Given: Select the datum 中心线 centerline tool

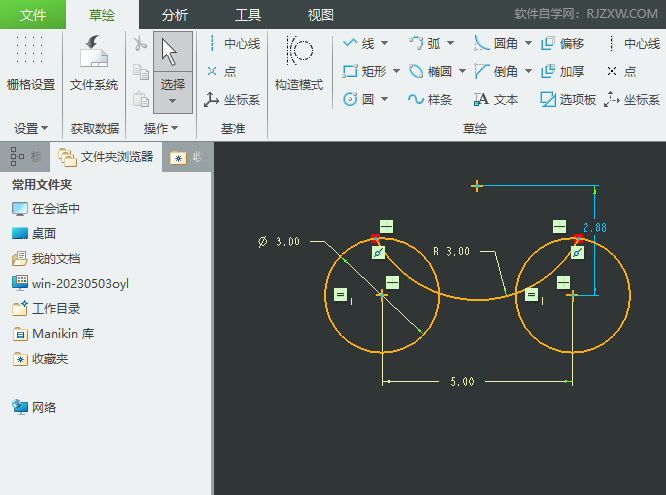Looking at the screenshot, I should coord(233,43).
